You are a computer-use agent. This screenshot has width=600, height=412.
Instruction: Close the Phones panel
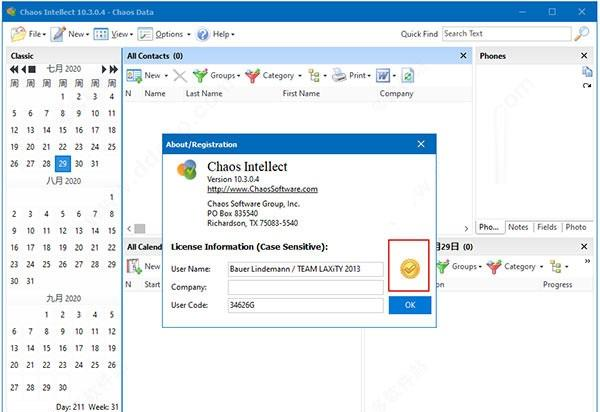click(584, 56)
